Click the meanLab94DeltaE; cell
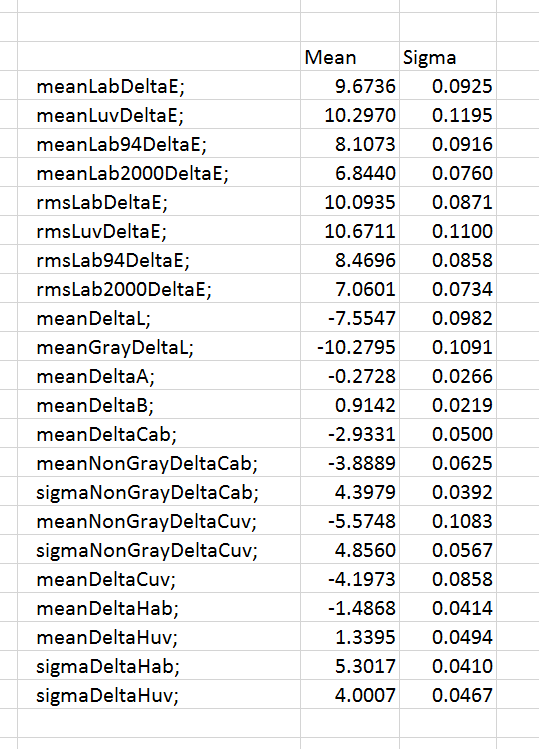The image size is (539, 749). [159, 144]
